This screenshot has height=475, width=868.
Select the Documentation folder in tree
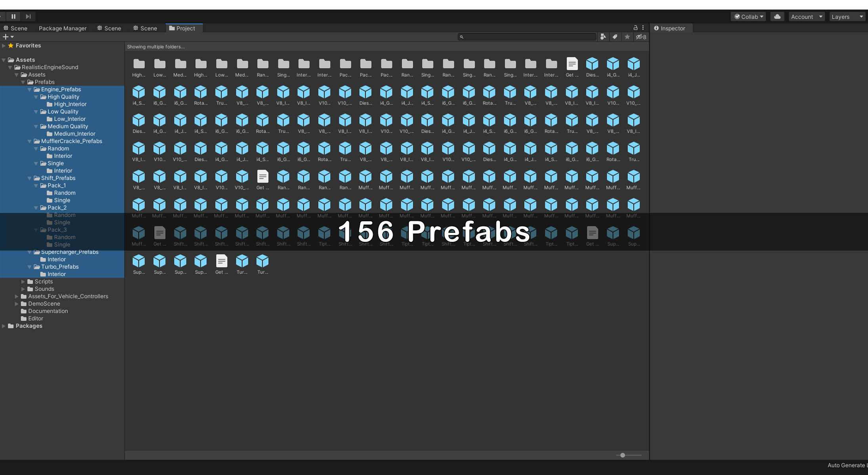(x=48, y=311)
